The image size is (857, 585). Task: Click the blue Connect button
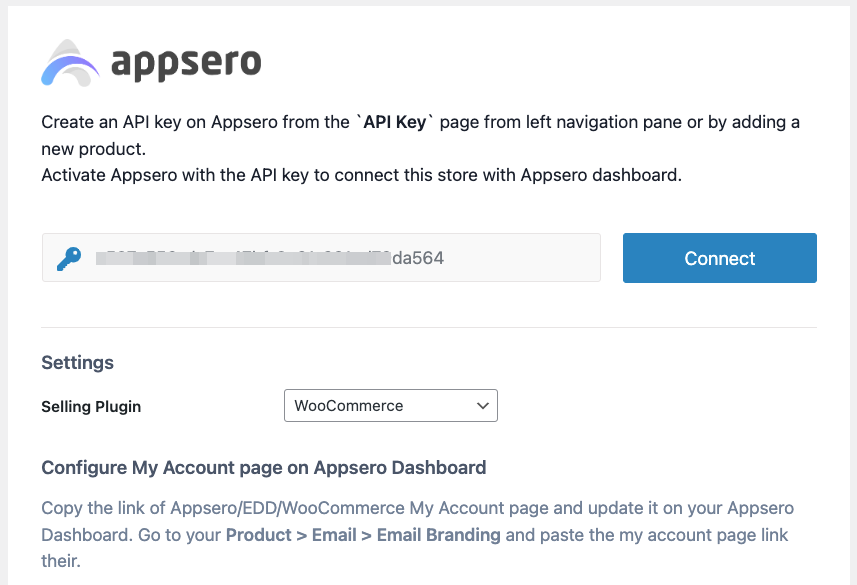point(720,258)
